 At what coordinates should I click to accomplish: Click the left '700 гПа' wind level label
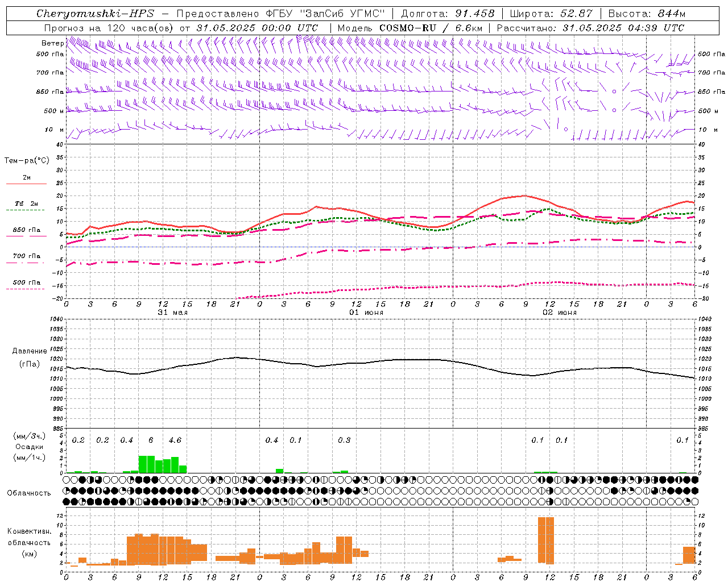50,73
